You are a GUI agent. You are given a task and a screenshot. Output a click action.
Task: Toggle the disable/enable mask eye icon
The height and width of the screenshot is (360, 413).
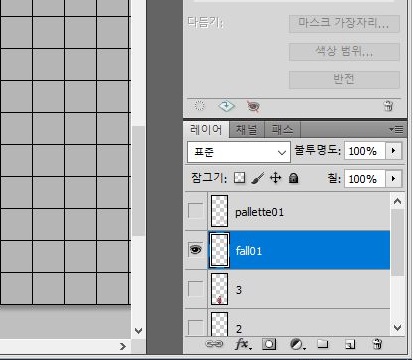point(254,106)
